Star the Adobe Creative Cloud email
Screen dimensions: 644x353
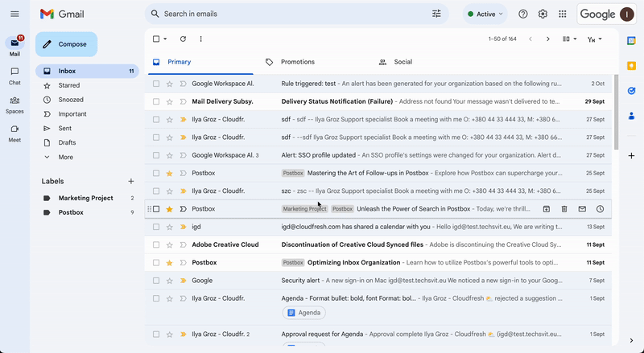tap(169, 244)
